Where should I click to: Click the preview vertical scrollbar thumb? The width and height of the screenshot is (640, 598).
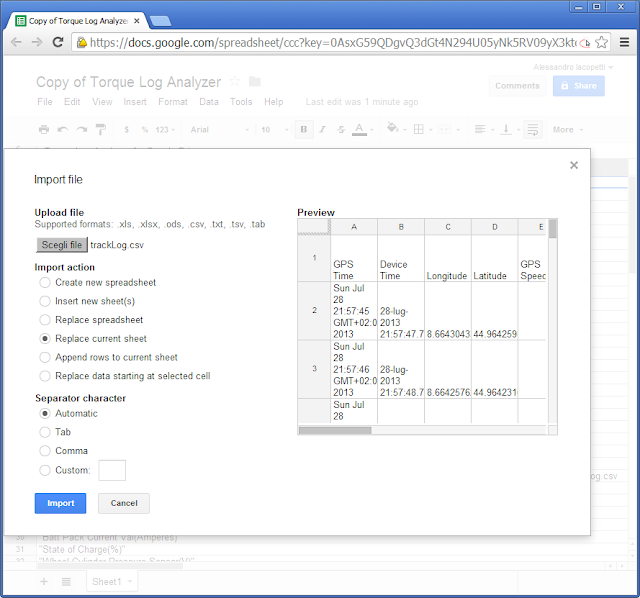pyautogui.click(x=553, y=229)
